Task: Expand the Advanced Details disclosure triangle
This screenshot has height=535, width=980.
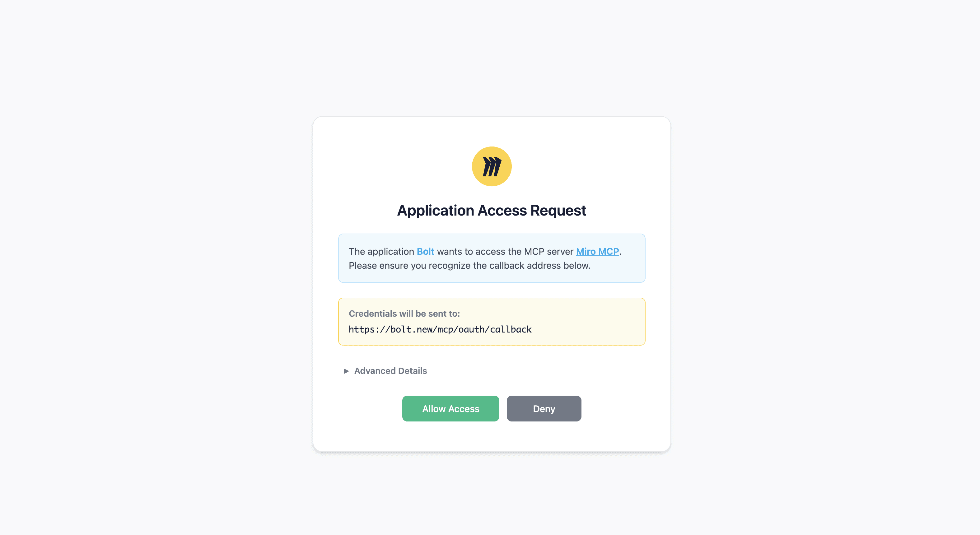Action: point(346,371)
